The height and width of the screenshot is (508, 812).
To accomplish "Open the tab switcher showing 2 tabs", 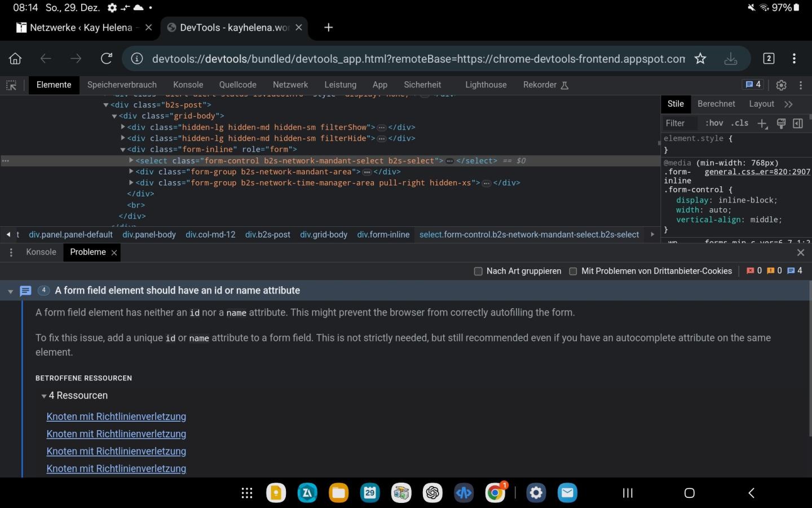I will [769, 59].
